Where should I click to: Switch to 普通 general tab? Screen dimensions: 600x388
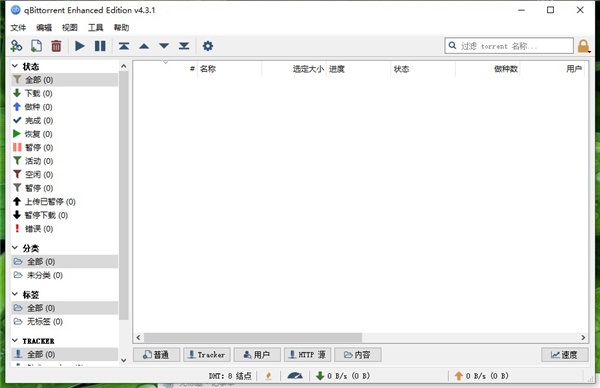pos(157,355)
